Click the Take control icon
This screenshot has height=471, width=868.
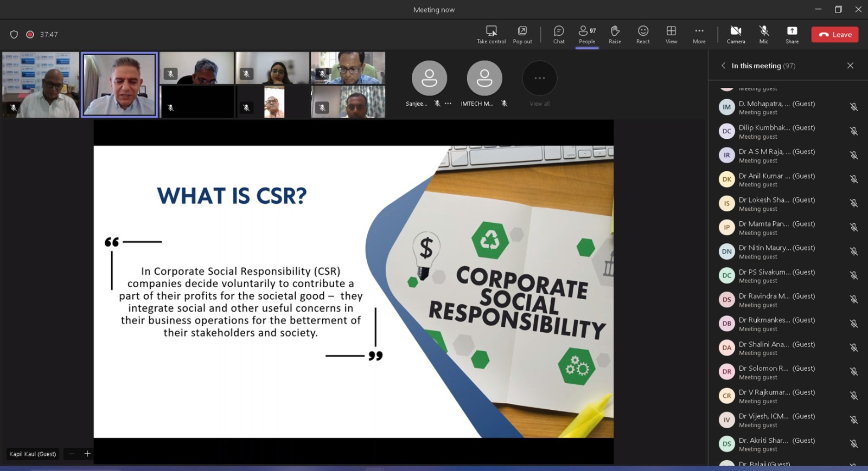pyautogui.click(x=491, y=34)
